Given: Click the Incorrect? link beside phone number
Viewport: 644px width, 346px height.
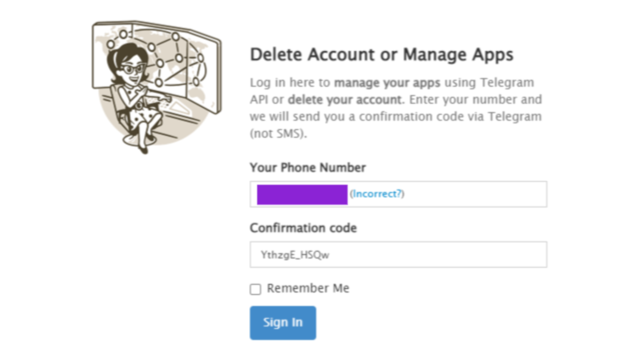Looking at the screenshot, I should tap(377, 194).
